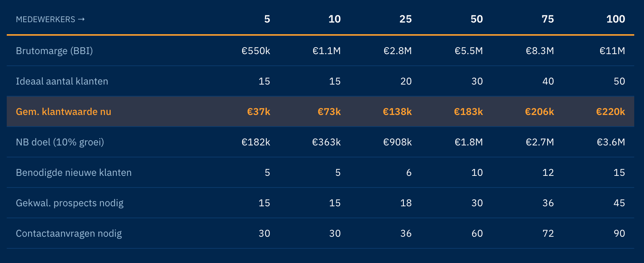
Task: Click the 100 employees column header
Action: coord(615,19)
